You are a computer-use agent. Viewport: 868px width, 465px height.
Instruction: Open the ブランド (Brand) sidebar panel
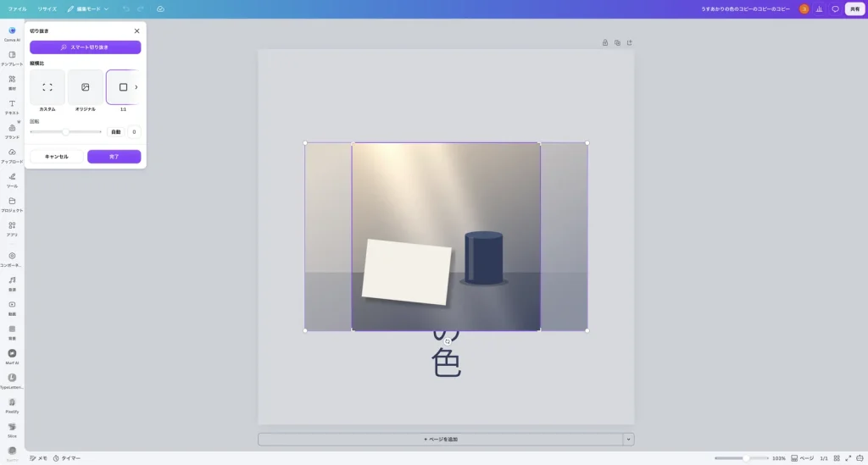[x=12, y=131]
